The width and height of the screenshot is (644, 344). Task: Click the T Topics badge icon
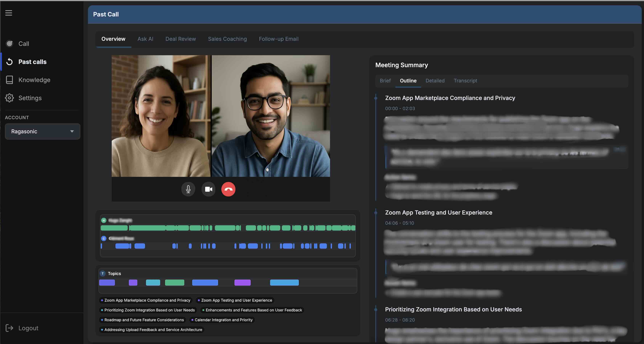tap(103, 274)
